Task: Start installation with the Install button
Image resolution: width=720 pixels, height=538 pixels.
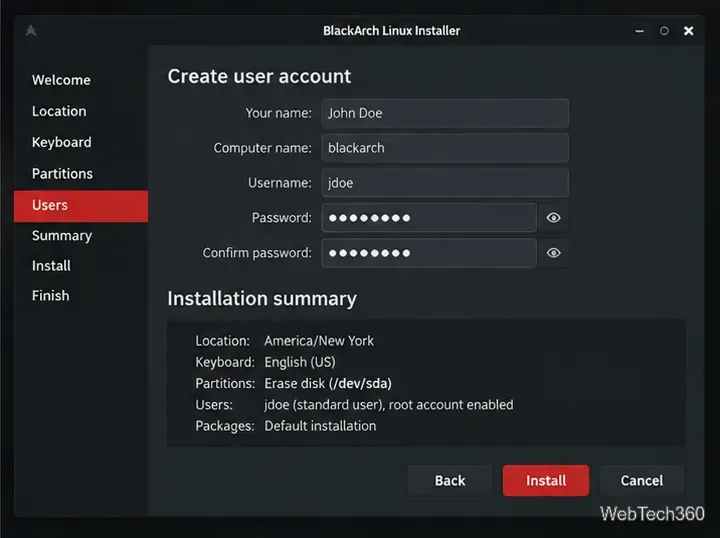Action: (546, 481)
